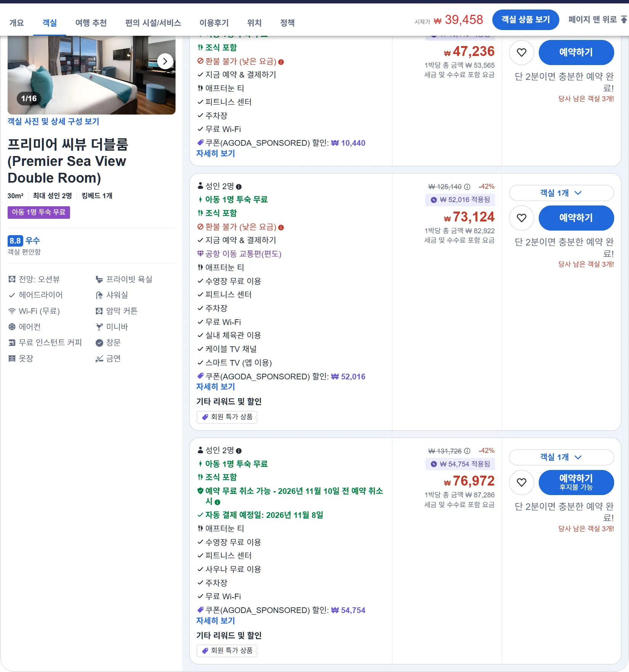Click 공항 이동 교통편(편도) benefit text

(243, 254)
